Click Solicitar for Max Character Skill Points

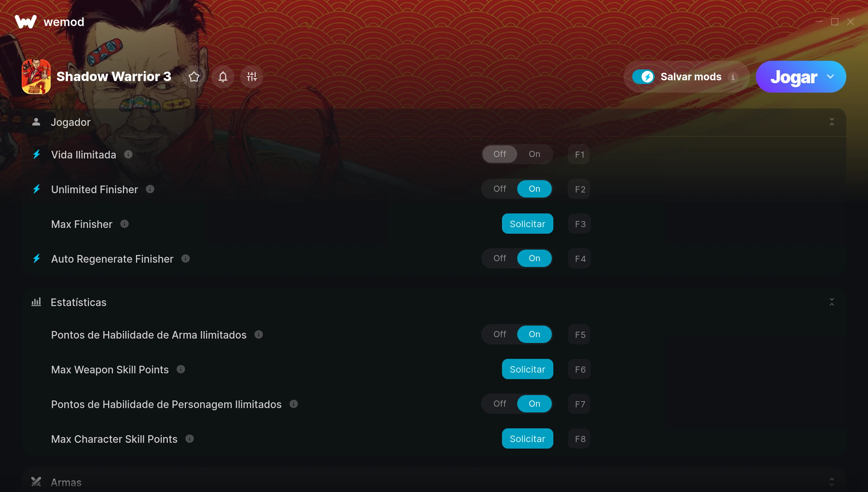click(x=528, y=439)
